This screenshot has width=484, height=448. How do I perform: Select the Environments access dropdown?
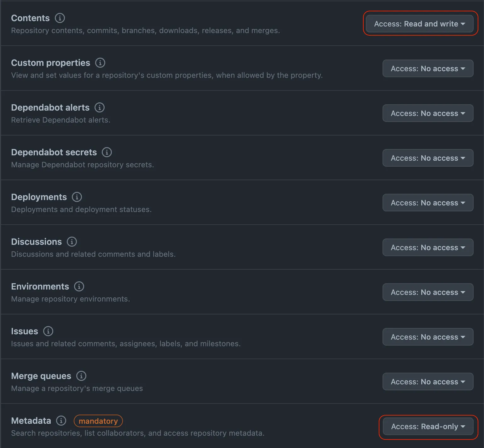point(428,292)
